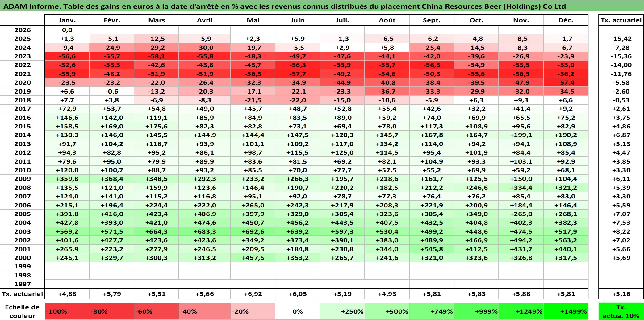Click the 2003 row label

pyautogui.click(x=23, y=231)
